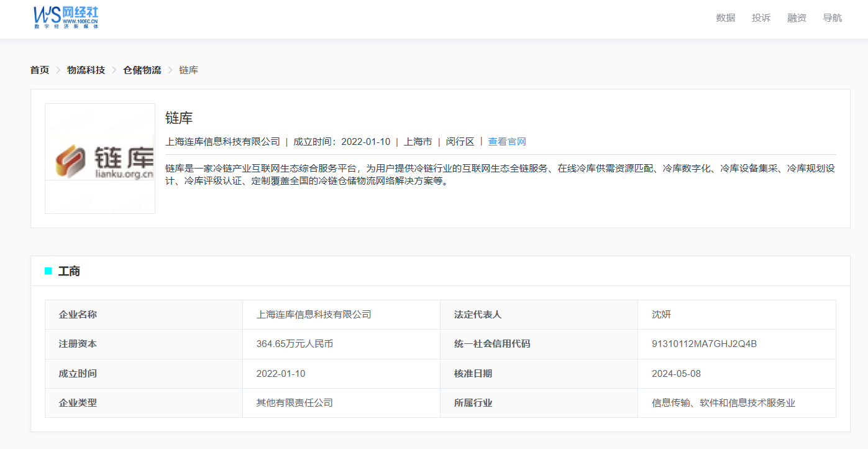Visit the official site via 查看官网
Viewport: 868px width, 449px height.
506,141
